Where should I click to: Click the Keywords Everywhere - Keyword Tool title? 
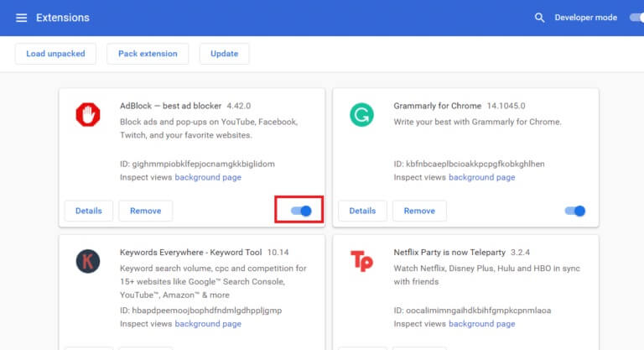[190, 252]
